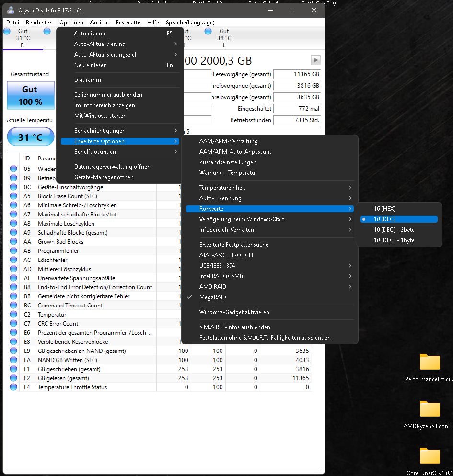This screenshot has width=453, height=476.
Task: Open the Sprache(Language) menu
Action: pos(190,23)
